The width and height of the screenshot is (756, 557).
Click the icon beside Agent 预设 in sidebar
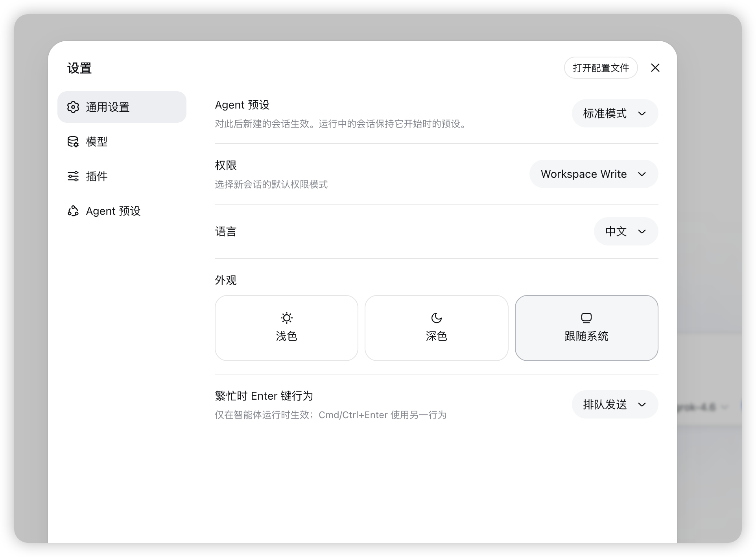click(73, 211)
